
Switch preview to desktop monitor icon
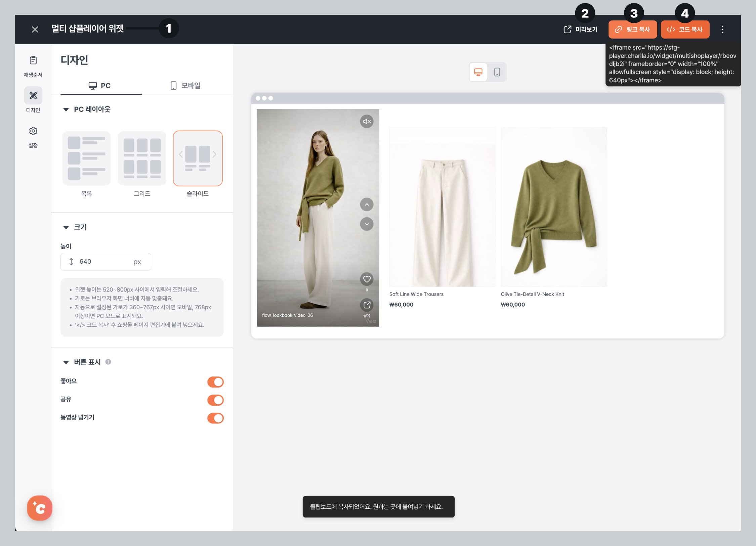(478, 72)
